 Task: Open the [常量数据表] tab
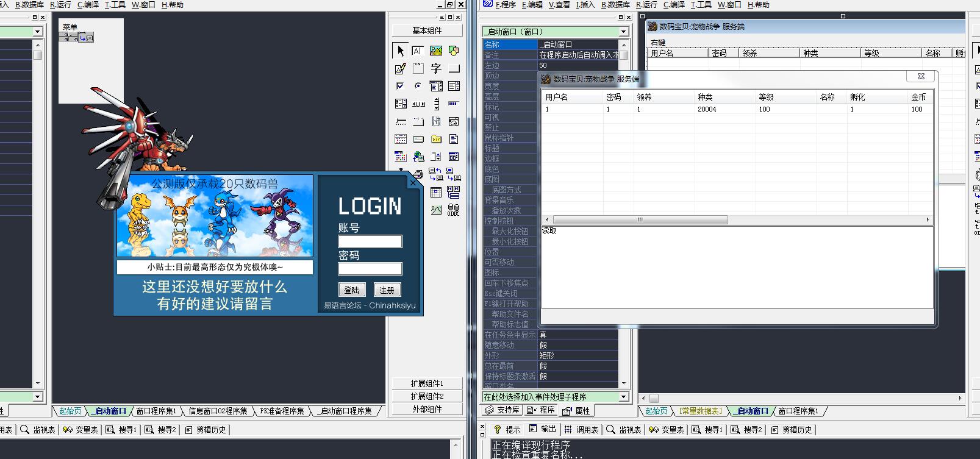point(700,411)
